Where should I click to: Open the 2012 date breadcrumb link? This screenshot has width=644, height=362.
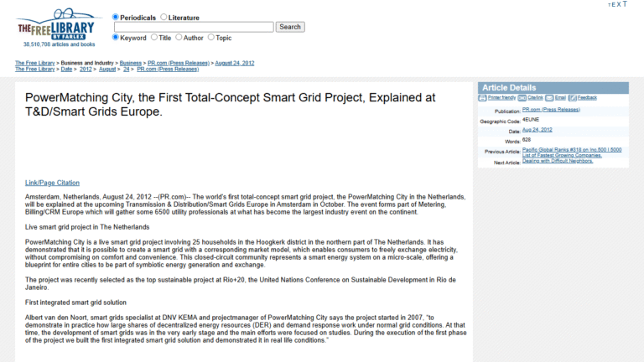(x=86, y=69)
